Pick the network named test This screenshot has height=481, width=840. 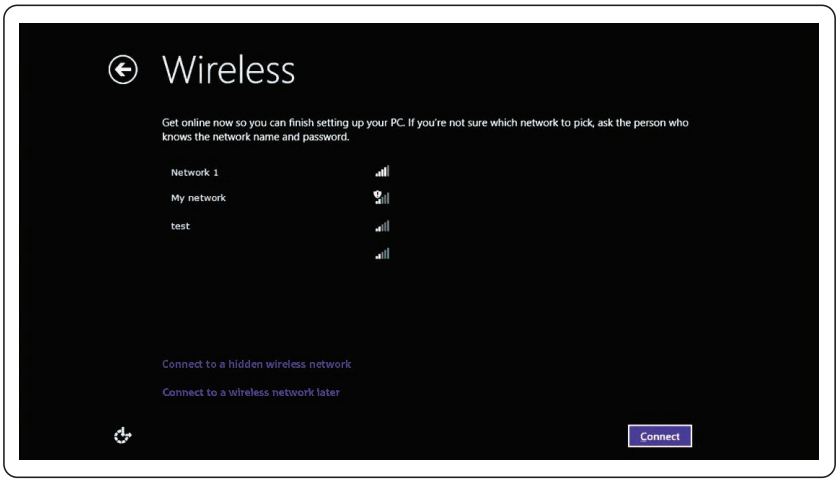click(180, 226)
